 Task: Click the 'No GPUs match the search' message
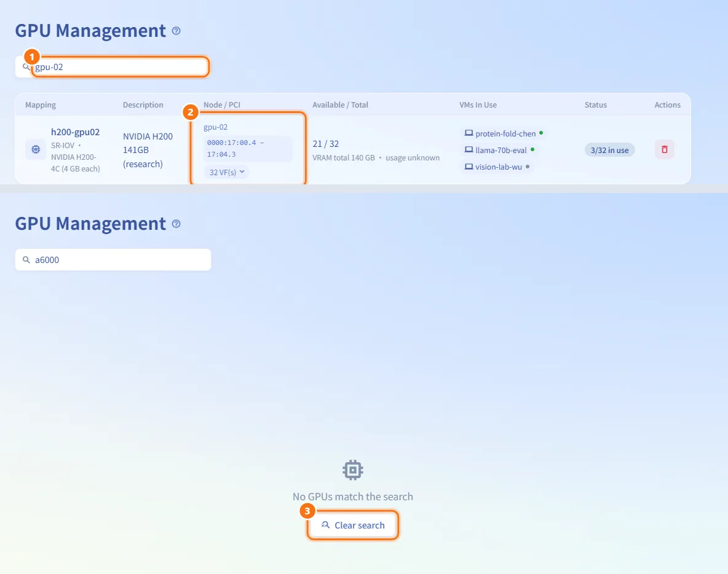353,497
